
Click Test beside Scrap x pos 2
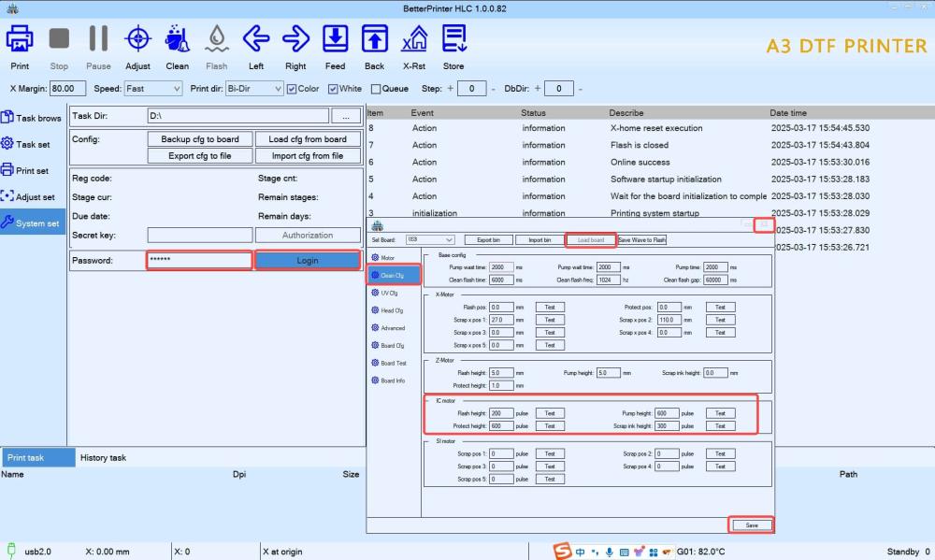point(720,320)
